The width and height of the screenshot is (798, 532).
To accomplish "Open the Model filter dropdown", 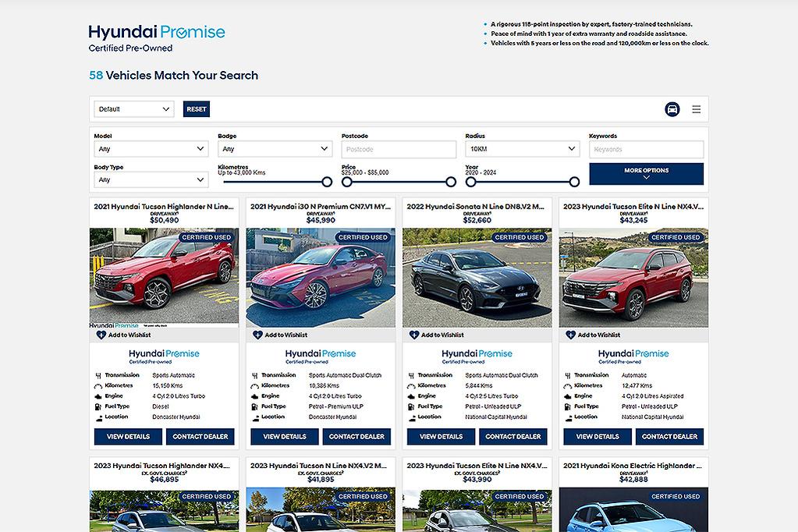I will [151, 149].
